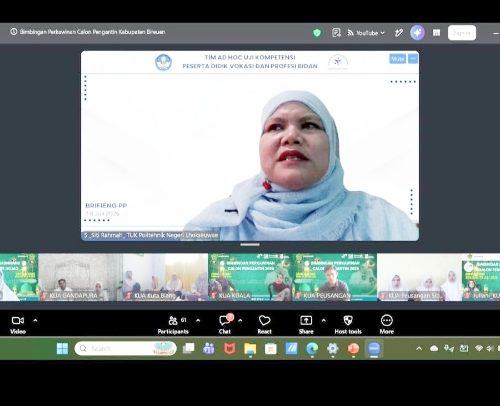Open Settings gear on the taskbar
The height and width of the screenshot is (406, 500).
pos(333,349)
